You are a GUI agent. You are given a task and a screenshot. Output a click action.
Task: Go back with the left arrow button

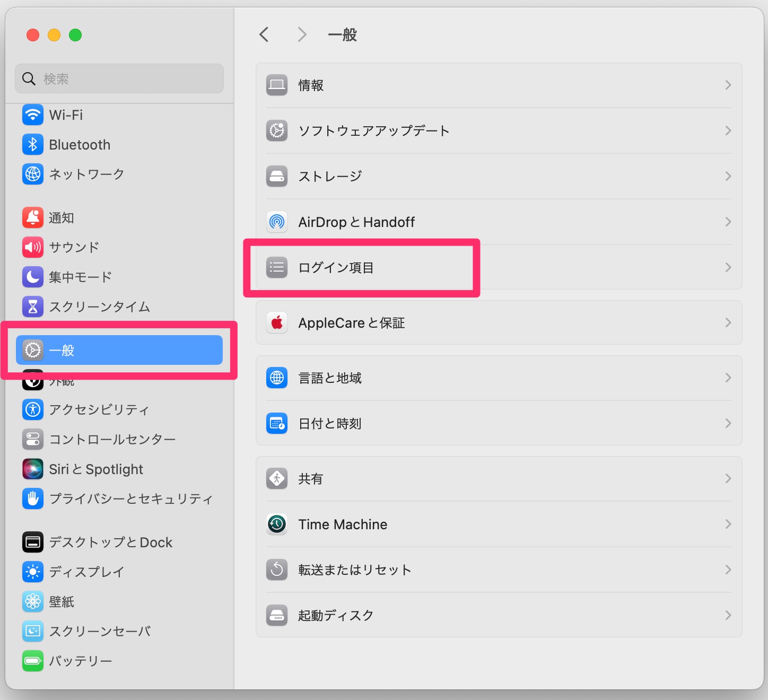pyautogui.click(x=264, y=34)
